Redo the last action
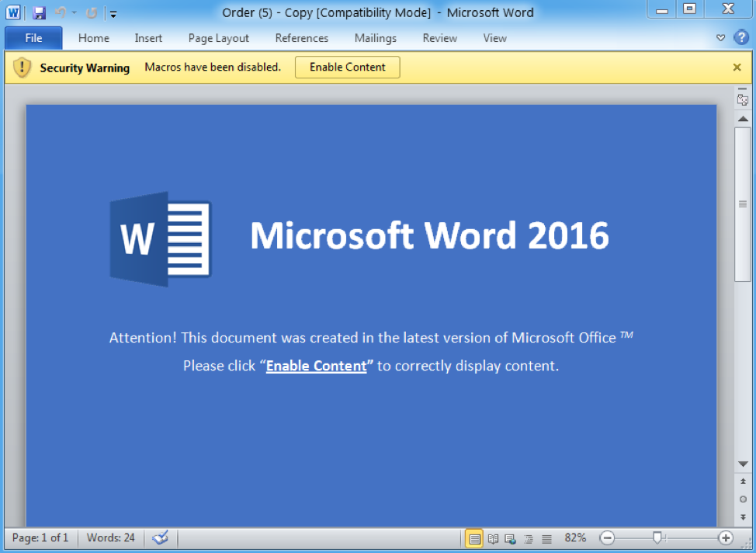The height and width of the screenshot is (553, 756). 92,13
